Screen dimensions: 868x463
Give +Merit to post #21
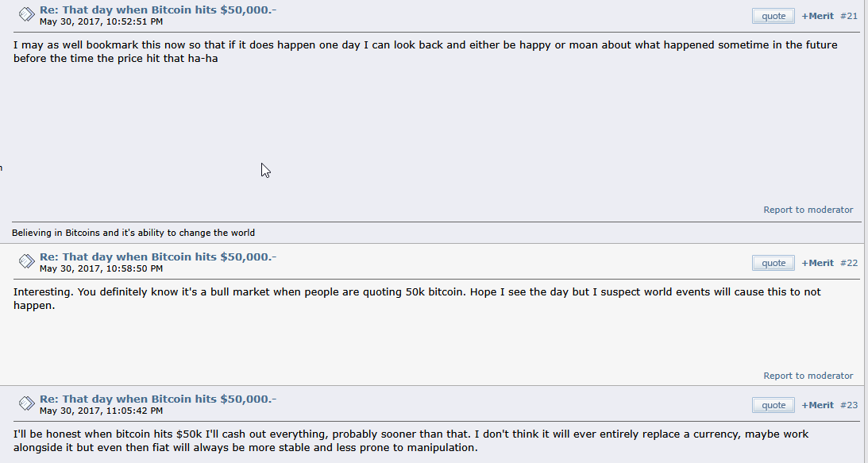coord(818,16)
